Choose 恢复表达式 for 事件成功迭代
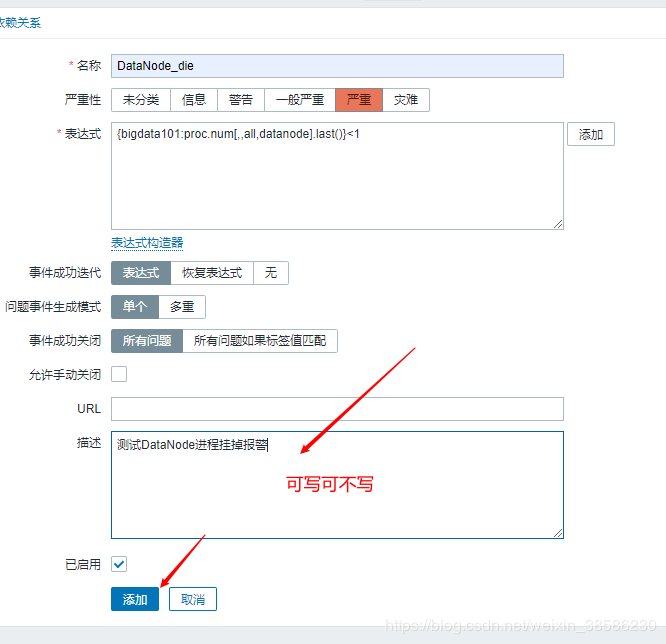 pyautogui.click(x=212, y=273)
